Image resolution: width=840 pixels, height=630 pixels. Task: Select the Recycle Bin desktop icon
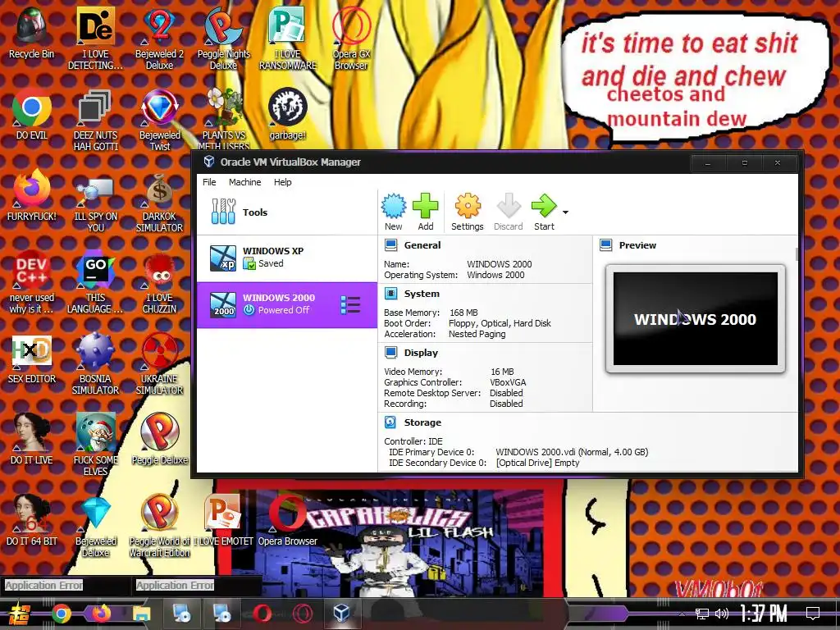[x=32, y=32]
